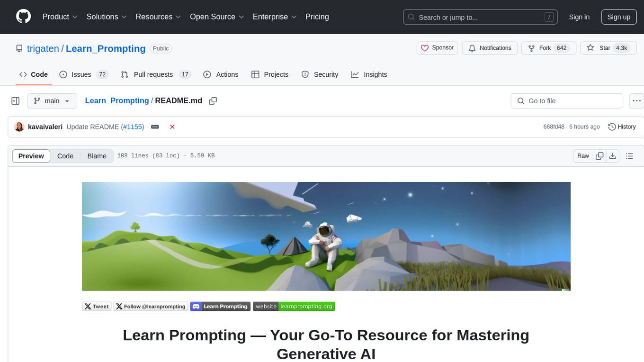Open the website learnprompting.org badge
The image size is (644, 362).
pos(294,307)
